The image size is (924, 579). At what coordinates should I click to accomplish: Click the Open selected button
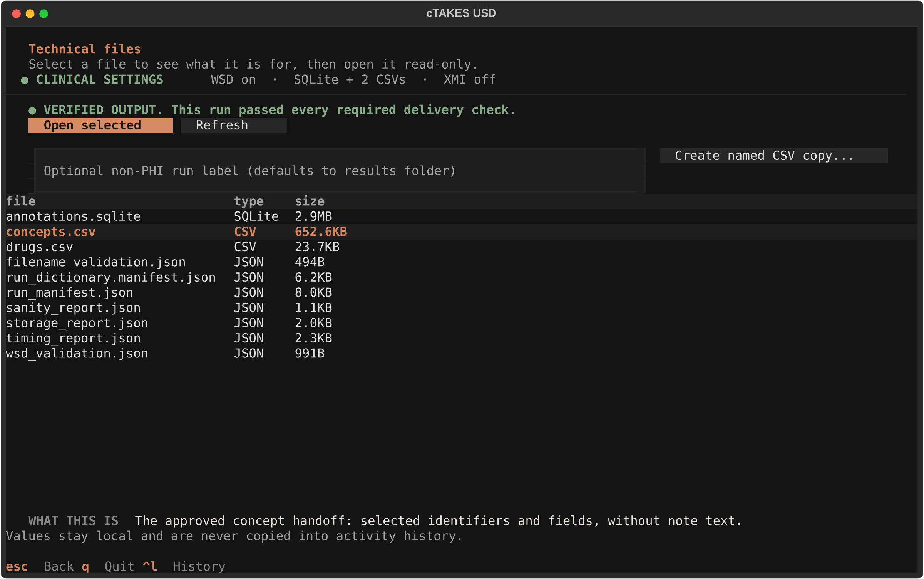click(100, 125)
